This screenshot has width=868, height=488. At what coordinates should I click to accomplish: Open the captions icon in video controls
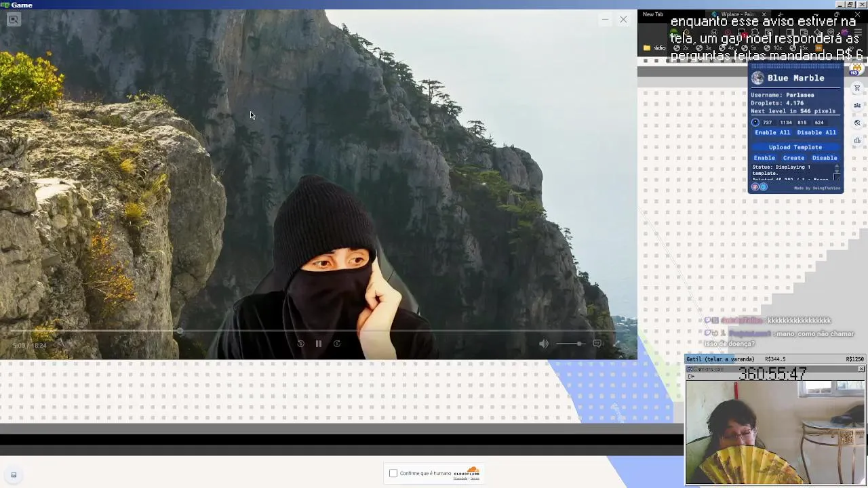[597, 344]
